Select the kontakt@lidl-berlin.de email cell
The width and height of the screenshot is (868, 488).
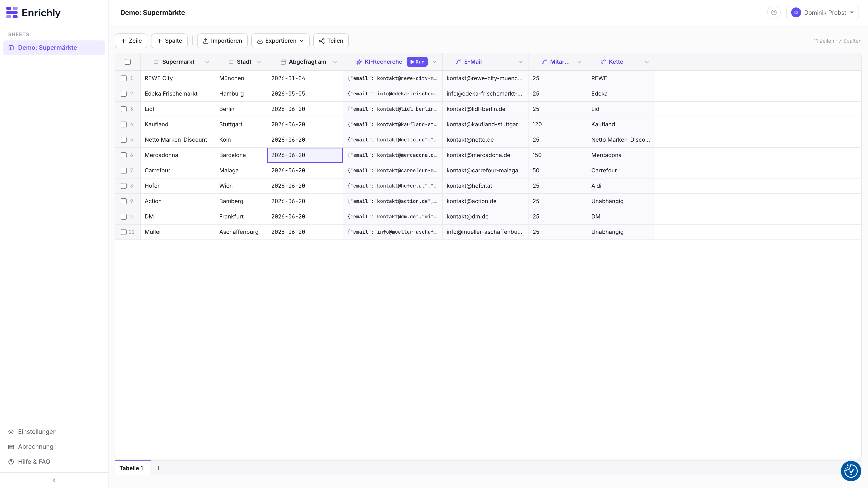pyautogui.click(x=485, y=109)
